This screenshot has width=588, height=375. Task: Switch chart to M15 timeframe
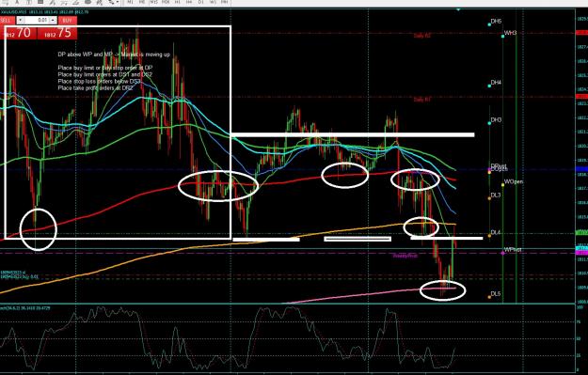[153, 2]
